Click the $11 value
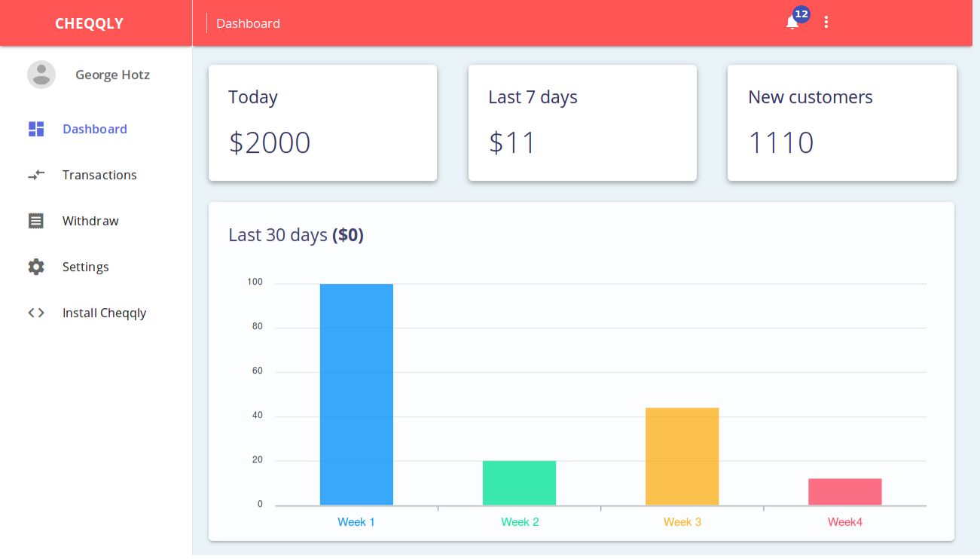This screenshot has width=980, height=559. coord(512,142)
